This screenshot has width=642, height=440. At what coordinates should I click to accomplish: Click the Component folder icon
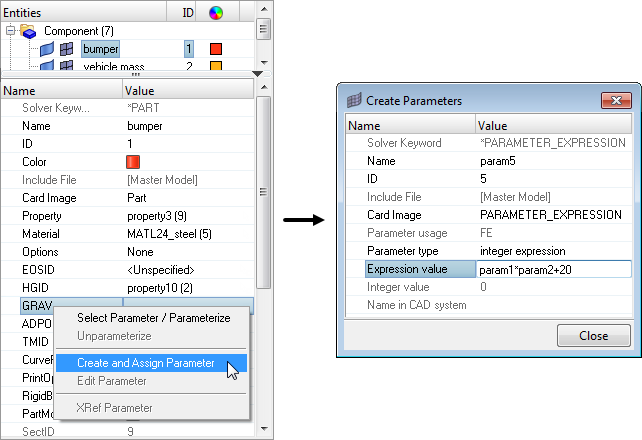[29, 31]
